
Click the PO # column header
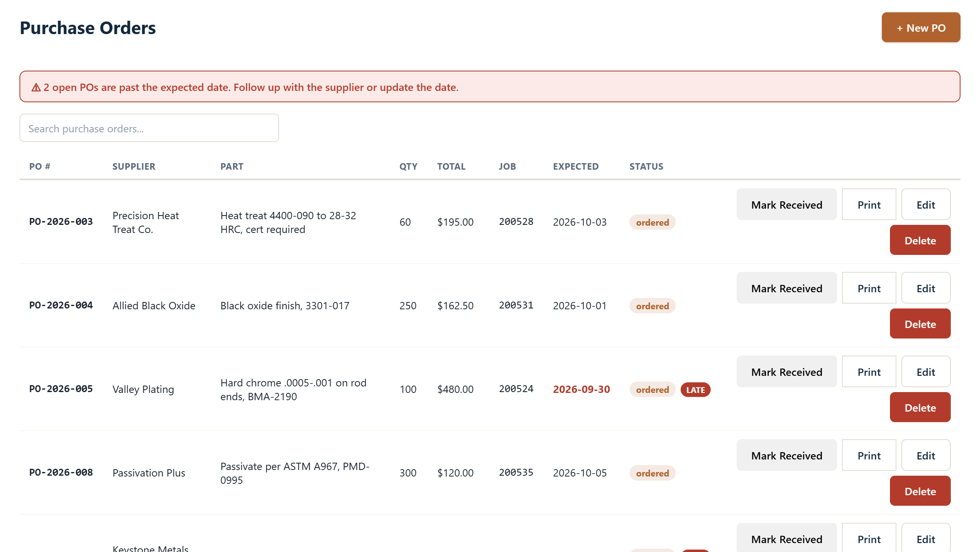(40, 166)
